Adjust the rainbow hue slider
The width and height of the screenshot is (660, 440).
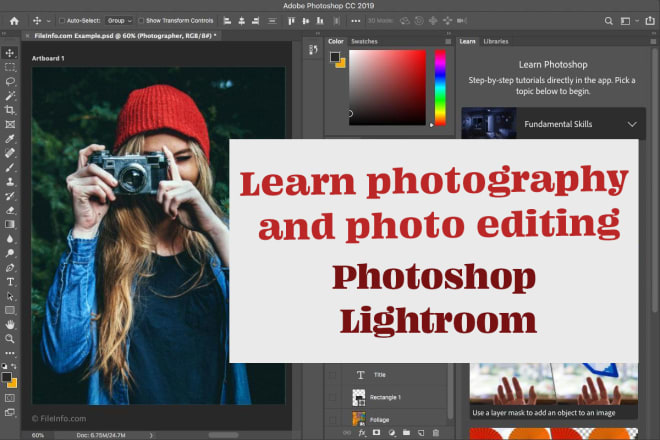click(x=440, y=88)
